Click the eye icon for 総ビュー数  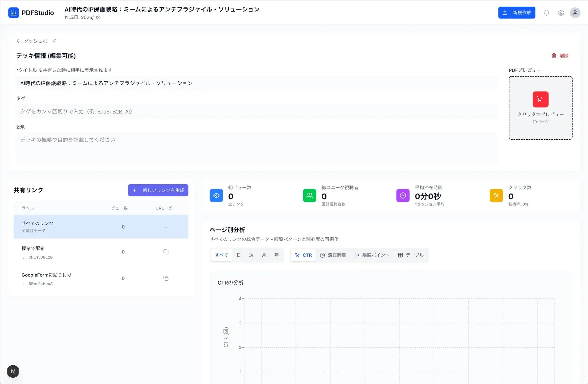(216, 195)
